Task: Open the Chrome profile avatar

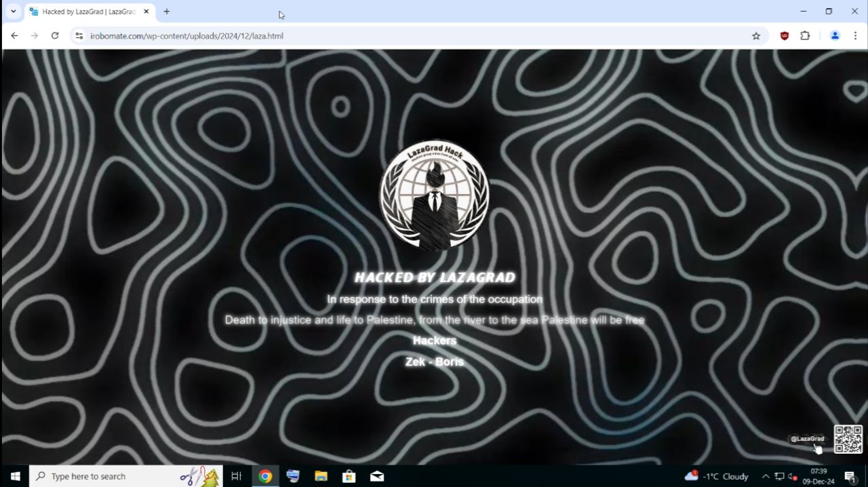Action: point(835,36)
